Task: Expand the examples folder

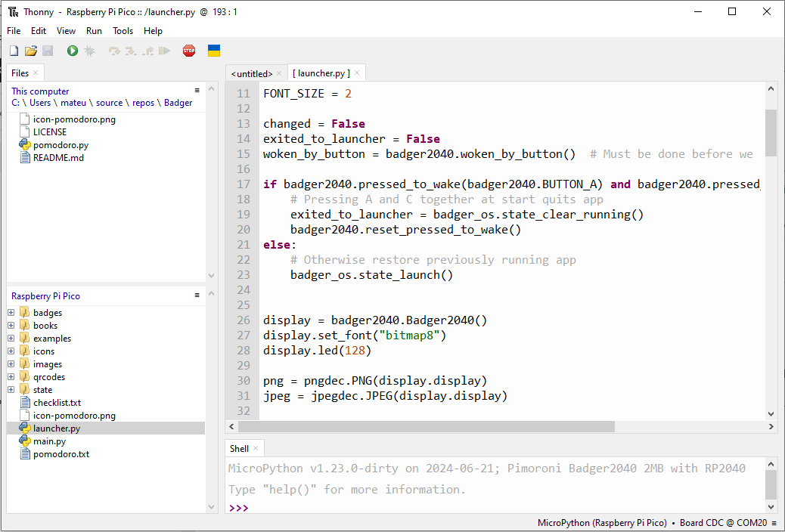Action: tap(11, 339)
